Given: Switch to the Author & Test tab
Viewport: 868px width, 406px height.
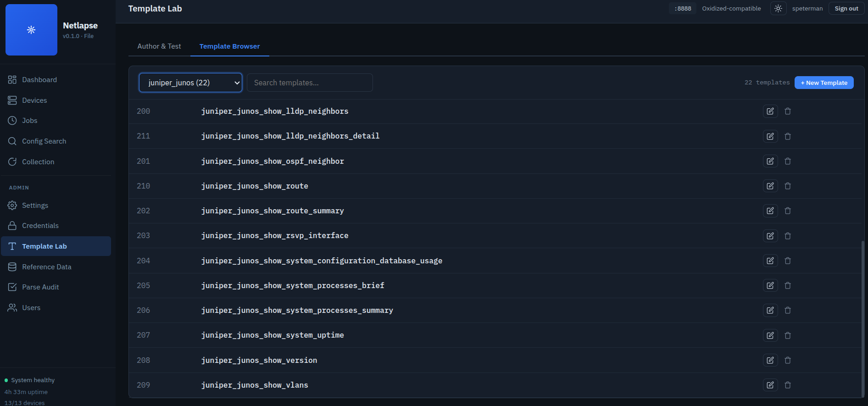Looking at the screenshot, I should click(x=159, y=46).
